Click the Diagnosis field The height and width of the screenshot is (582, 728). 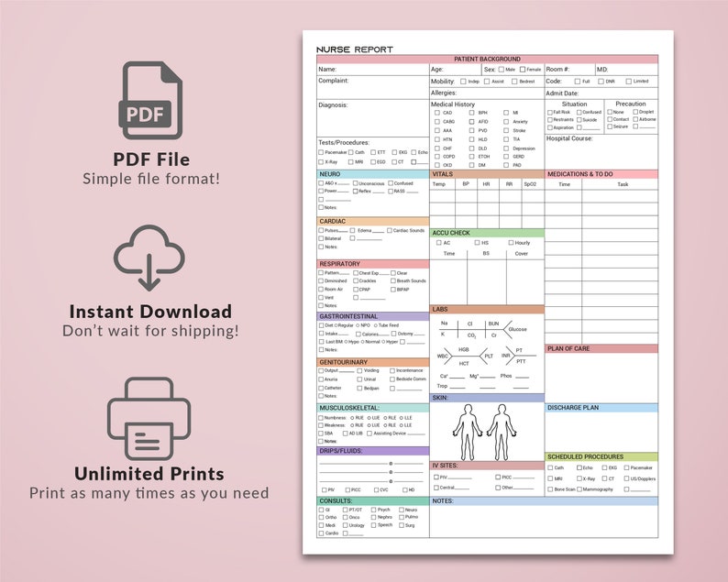373,118
